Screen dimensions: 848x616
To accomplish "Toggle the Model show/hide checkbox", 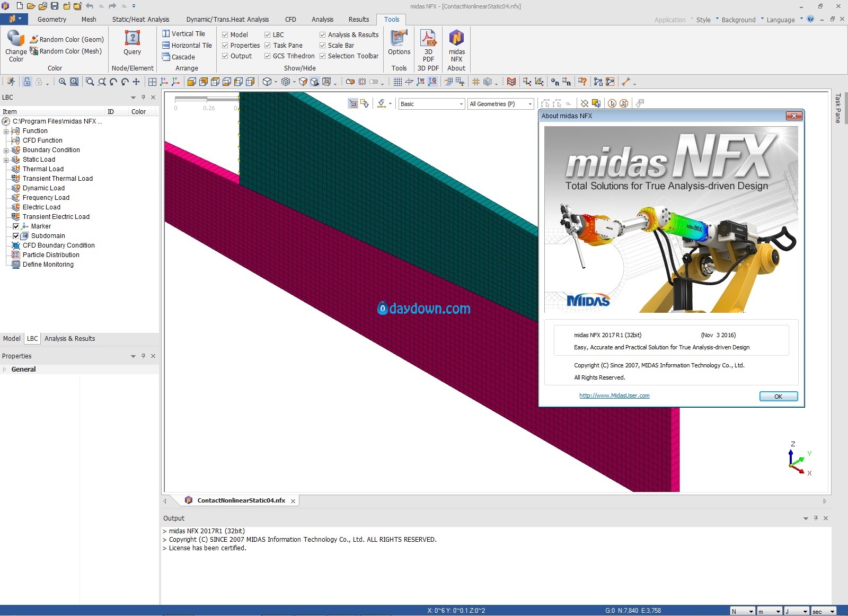I will 225,34.
